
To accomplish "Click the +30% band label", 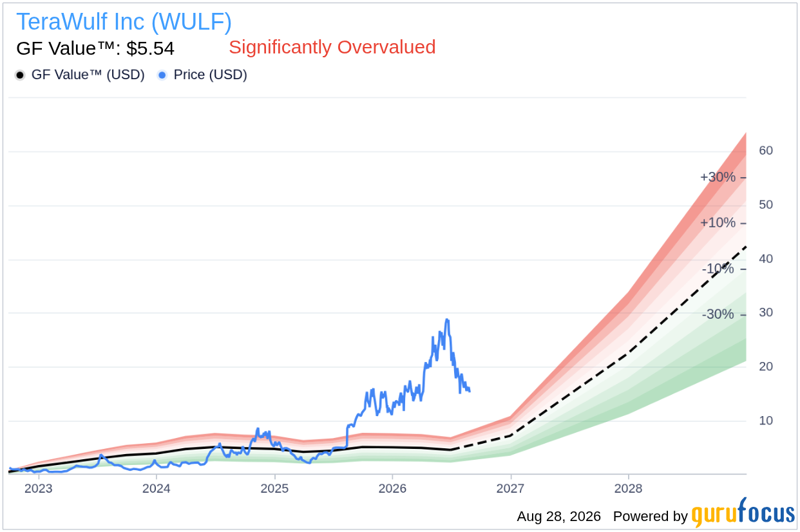I will (718, 177).
